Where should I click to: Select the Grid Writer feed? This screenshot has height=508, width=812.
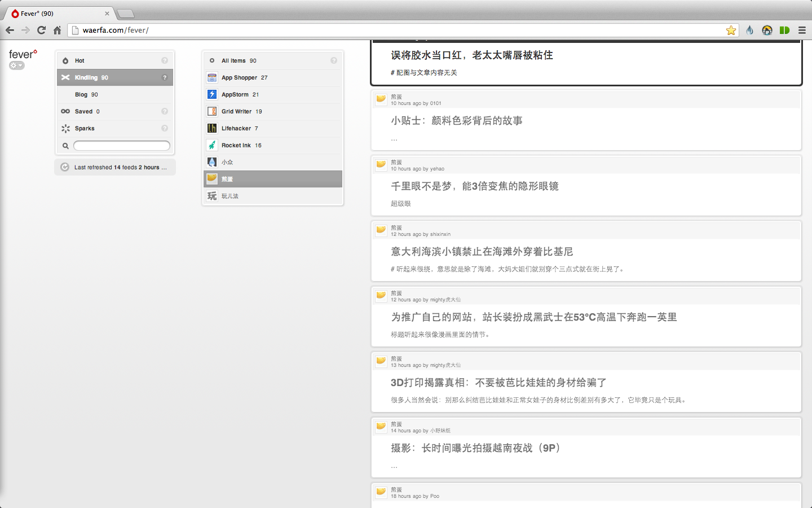point(273,111)
